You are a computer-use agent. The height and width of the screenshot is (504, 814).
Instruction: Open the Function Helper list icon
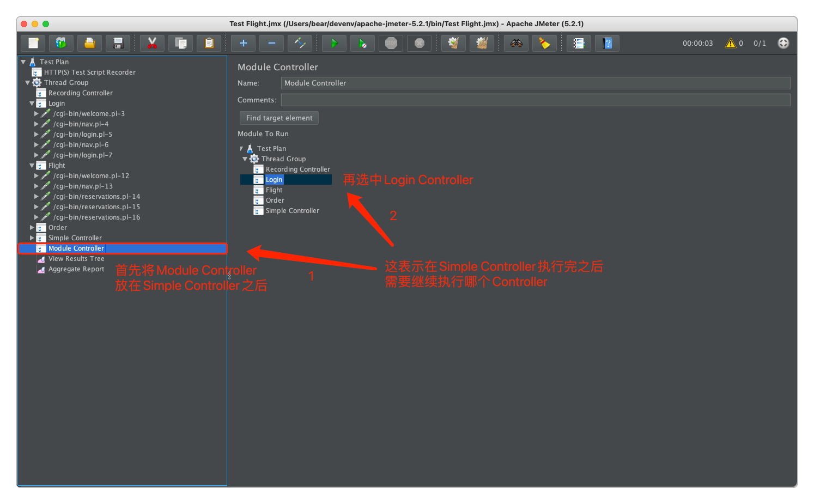coord(579,43)
